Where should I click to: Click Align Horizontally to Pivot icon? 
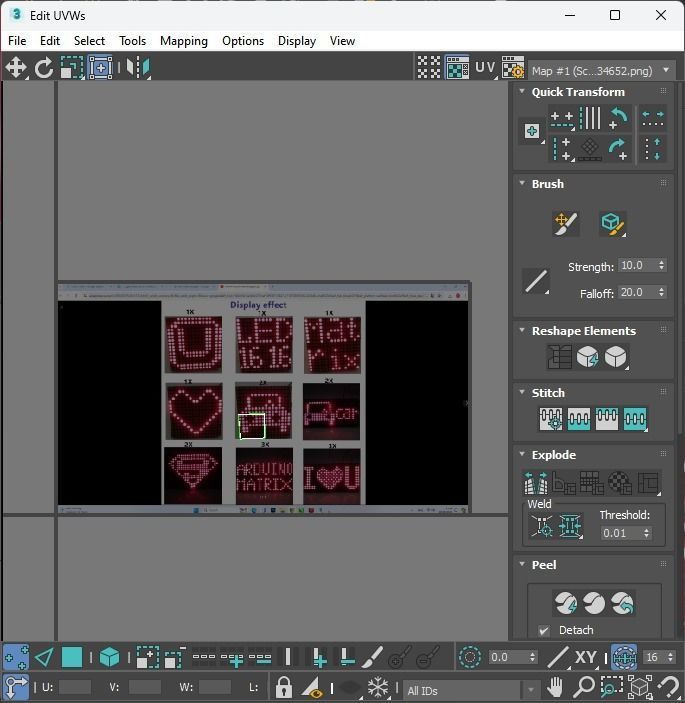point(562,119)
